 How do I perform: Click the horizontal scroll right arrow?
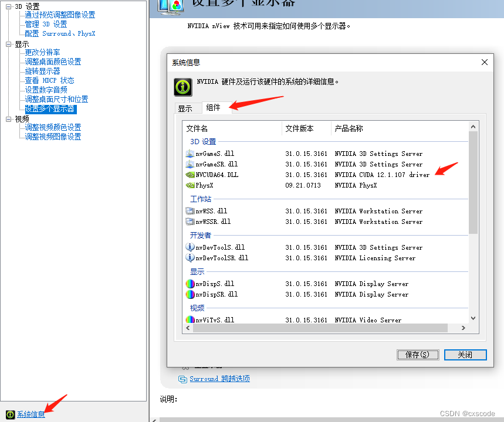pyautogui.click(x=463, y=328)
